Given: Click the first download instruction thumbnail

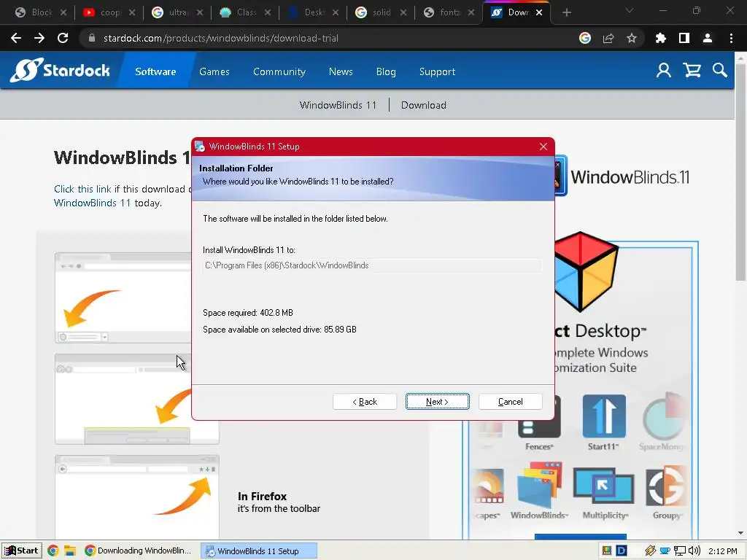Looking at the screenshot, I should (123, 297).
